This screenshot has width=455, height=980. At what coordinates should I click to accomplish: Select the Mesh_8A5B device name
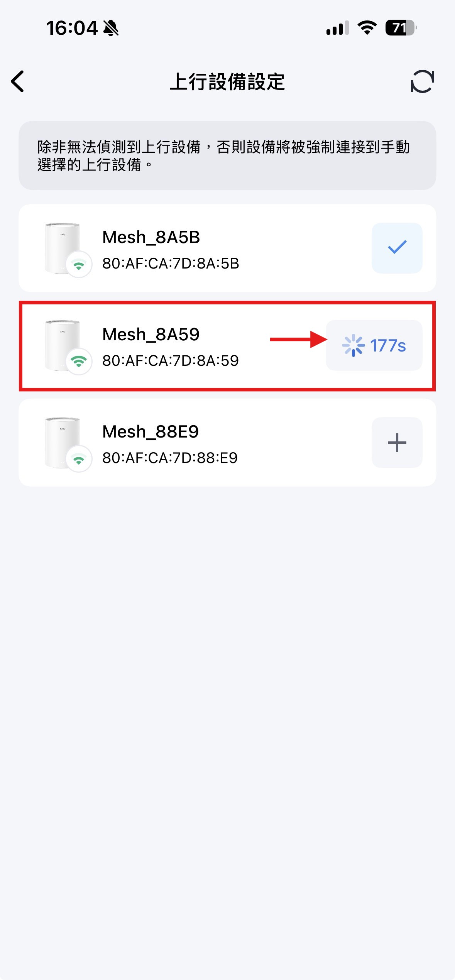point(151,237)
